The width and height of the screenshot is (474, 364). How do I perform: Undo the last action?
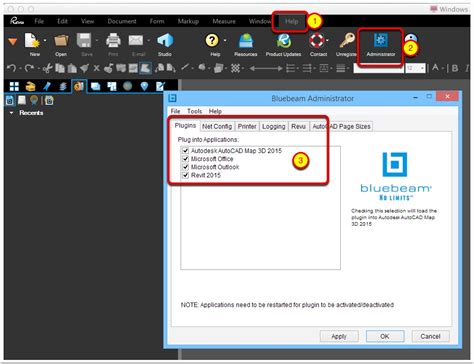coord(11,68)
